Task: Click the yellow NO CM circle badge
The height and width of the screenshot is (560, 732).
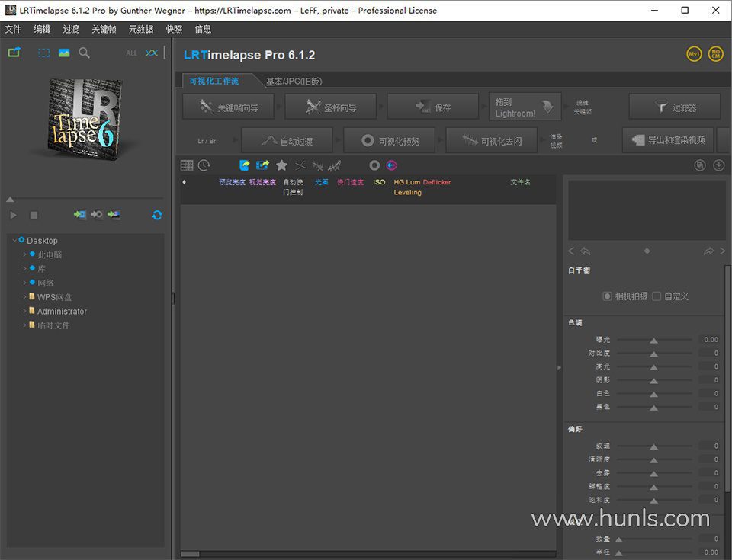Action: [716, 54]
